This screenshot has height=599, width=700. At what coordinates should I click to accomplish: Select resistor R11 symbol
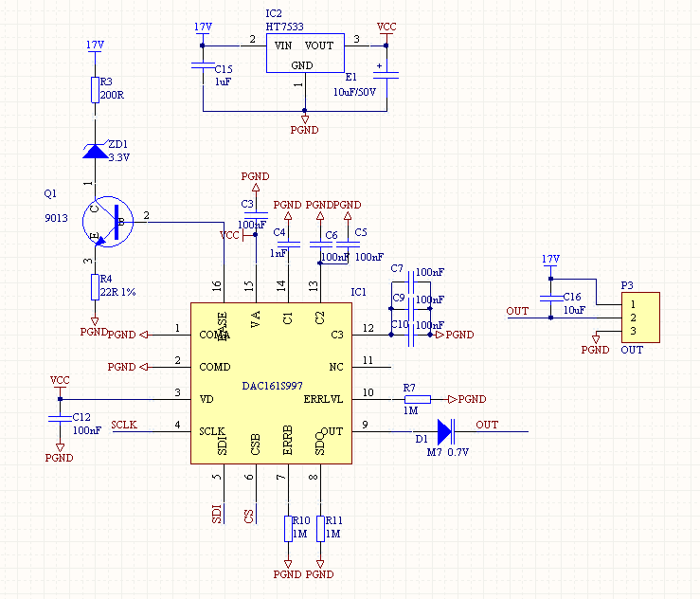click(x=320, y=529)
